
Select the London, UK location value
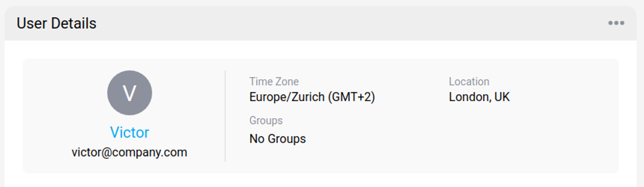point(479,97)
